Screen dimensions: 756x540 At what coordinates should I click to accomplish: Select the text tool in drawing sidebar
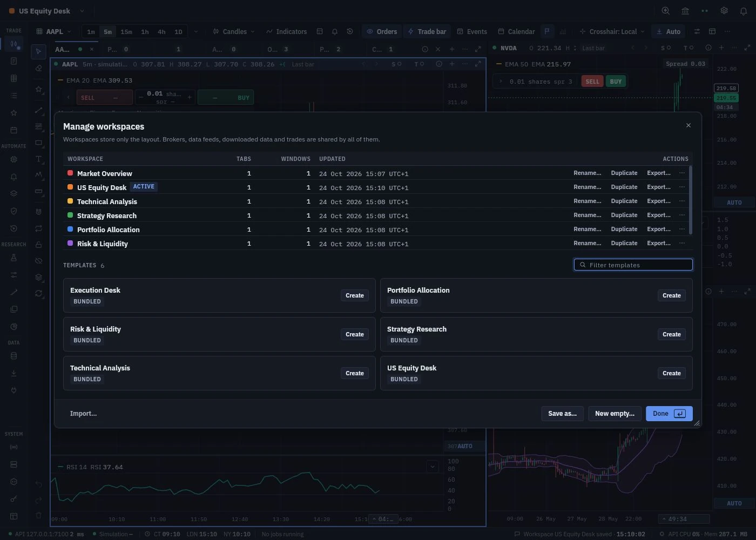pyautogui.click(x=38, y=159)
